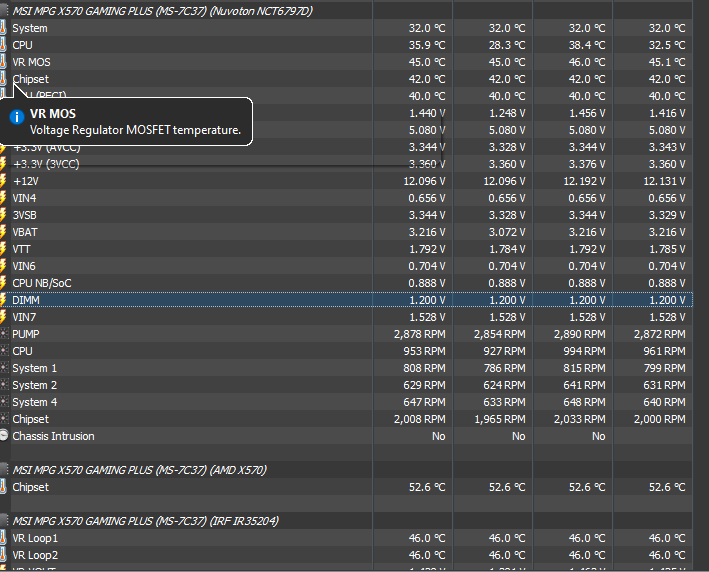709x572 pixels.
Task: Select the AMD X570 sensor group header
Action: point(139,470)
